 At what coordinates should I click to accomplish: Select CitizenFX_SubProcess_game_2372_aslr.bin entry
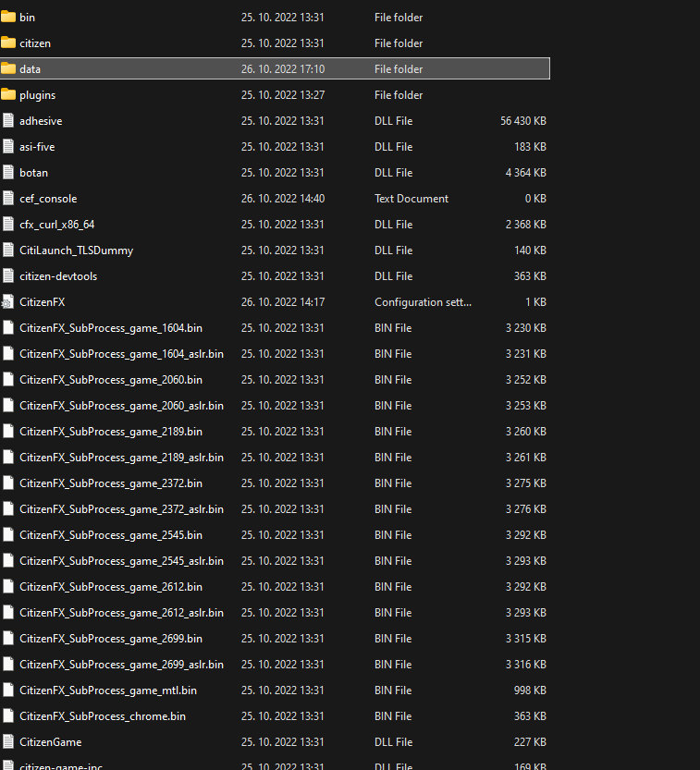click(x=121, y=509)
